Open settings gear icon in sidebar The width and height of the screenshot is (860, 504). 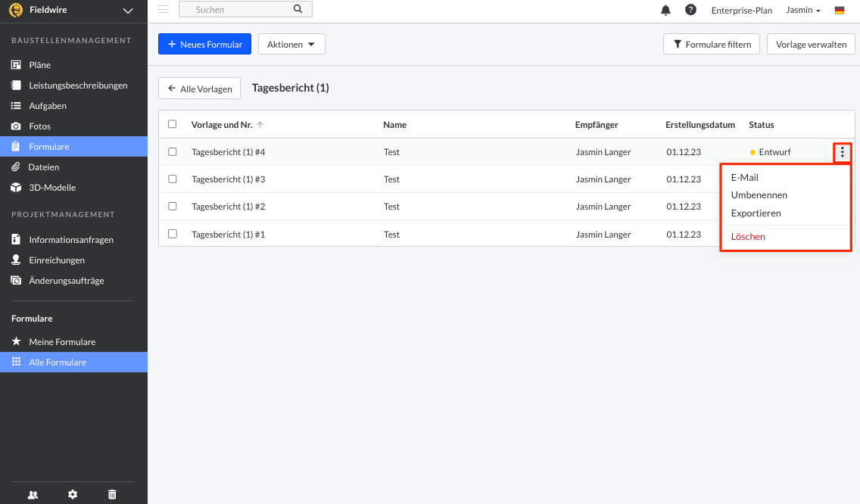point(73,494)
